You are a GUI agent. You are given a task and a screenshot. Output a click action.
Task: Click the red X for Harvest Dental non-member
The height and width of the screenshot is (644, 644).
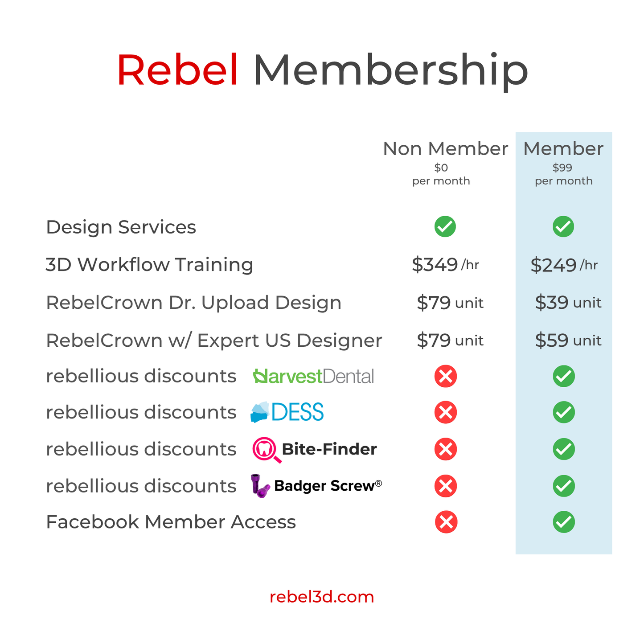click(446, 377)
